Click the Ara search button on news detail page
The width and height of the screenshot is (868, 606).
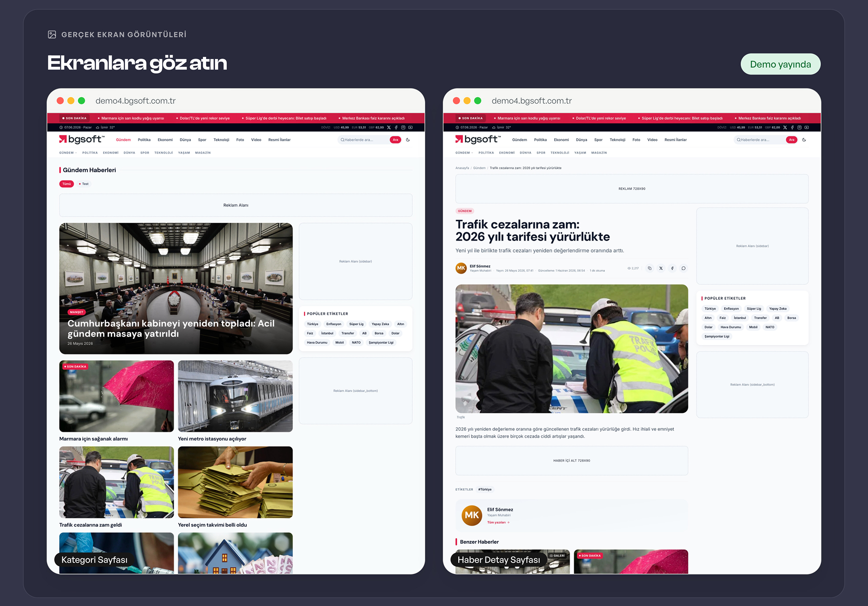pos(792,140)
